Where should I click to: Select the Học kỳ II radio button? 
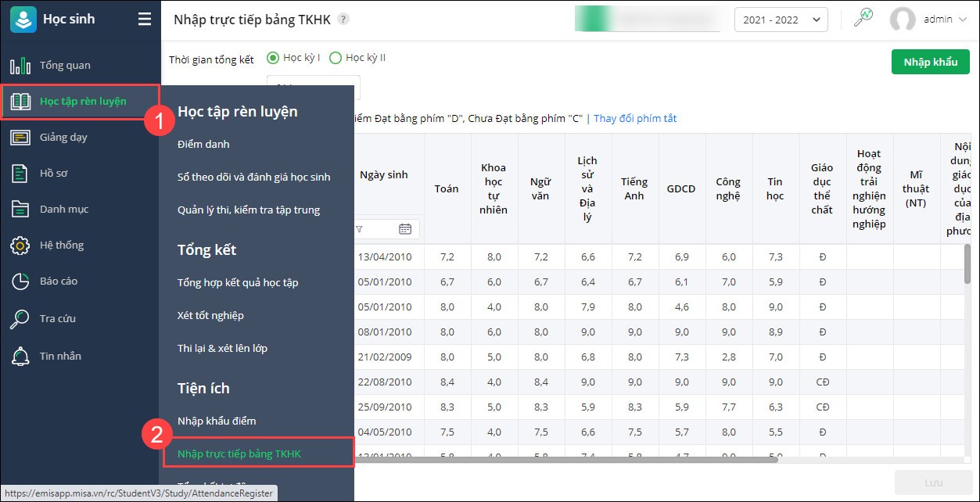(x=336, y=58)
